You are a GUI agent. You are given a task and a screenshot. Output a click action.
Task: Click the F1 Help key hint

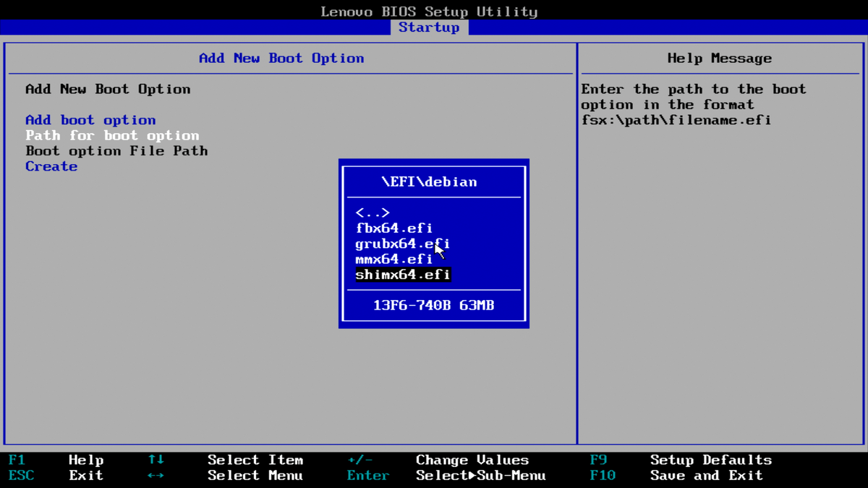56,460
